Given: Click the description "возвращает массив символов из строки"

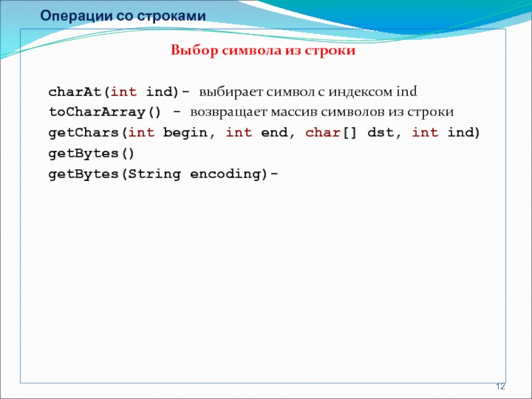Looking at the screenshot, I should click(322, 112).
